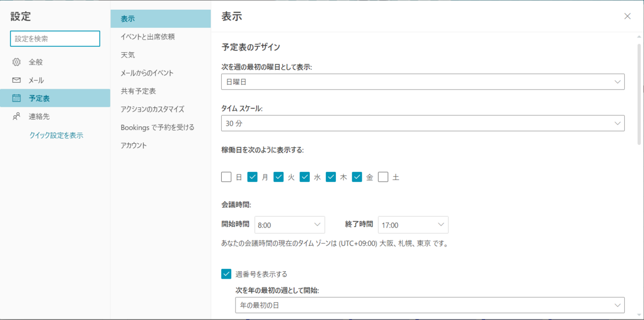Click the 設定を検索 search field
The image size is (644, 320).
pyautogui.click(x=55, y=39)
